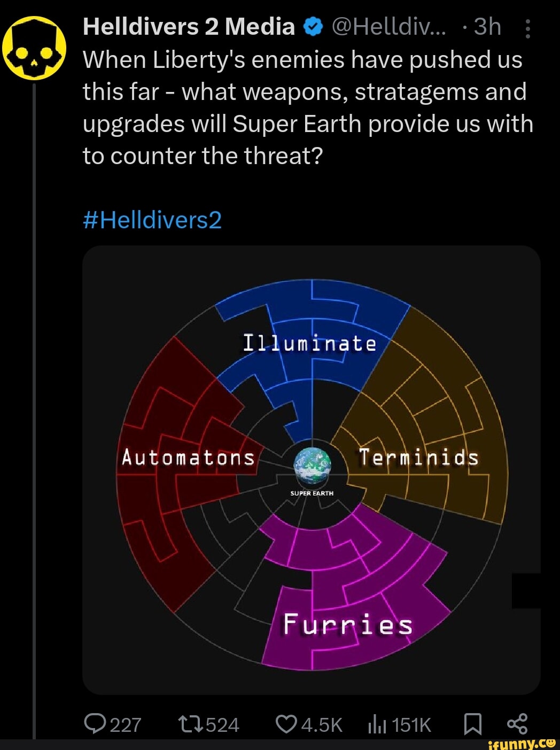Click the @Helldiv... account handle
Screen dimensions: 560x750
point(388,27)
